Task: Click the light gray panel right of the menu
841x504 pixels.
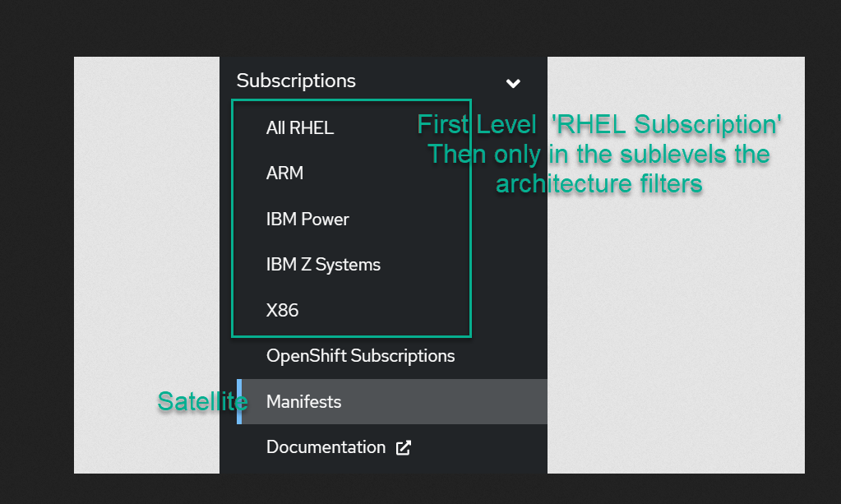Action: tap(676, 329)
